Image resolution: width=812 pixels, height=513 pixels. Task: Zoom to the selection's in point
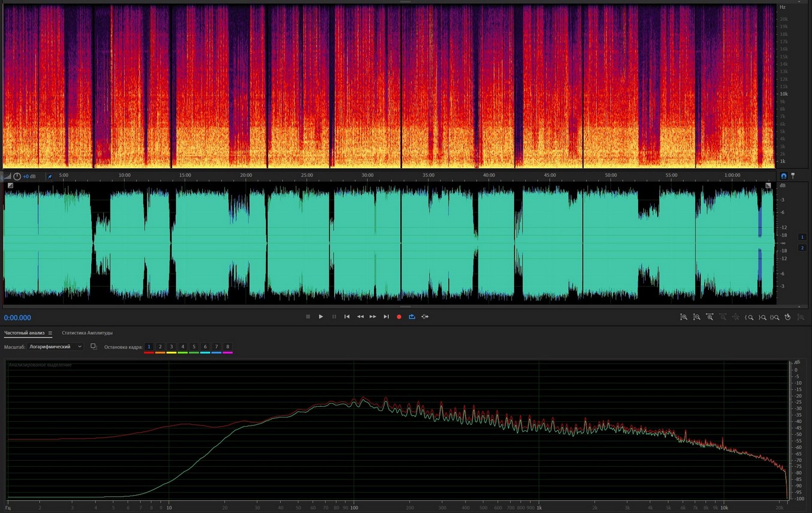749,317
